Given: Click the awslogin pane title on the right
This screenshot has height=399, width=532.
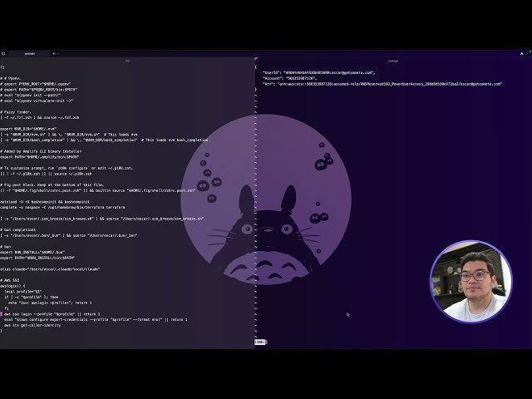Looking at the screenshot, I should click(x=393, y=61).
